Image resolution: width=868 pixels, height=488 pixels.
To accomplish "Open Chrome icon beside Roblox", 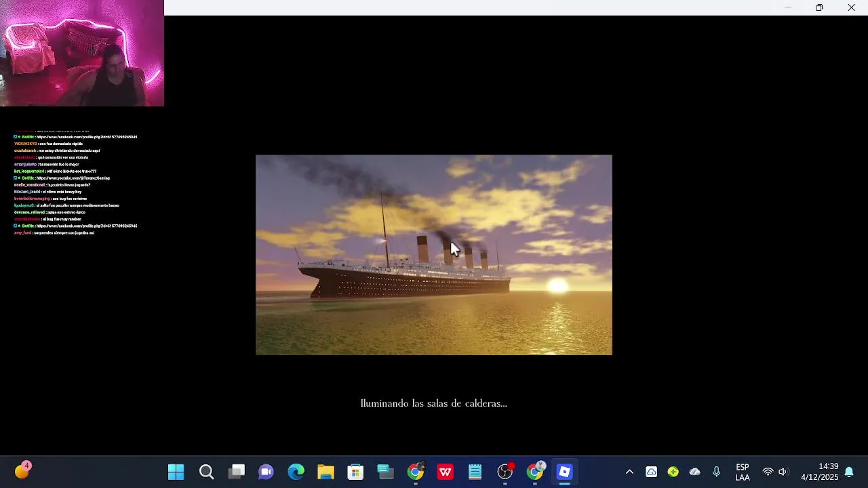I will pyautogui.click(x=535, y=472).
